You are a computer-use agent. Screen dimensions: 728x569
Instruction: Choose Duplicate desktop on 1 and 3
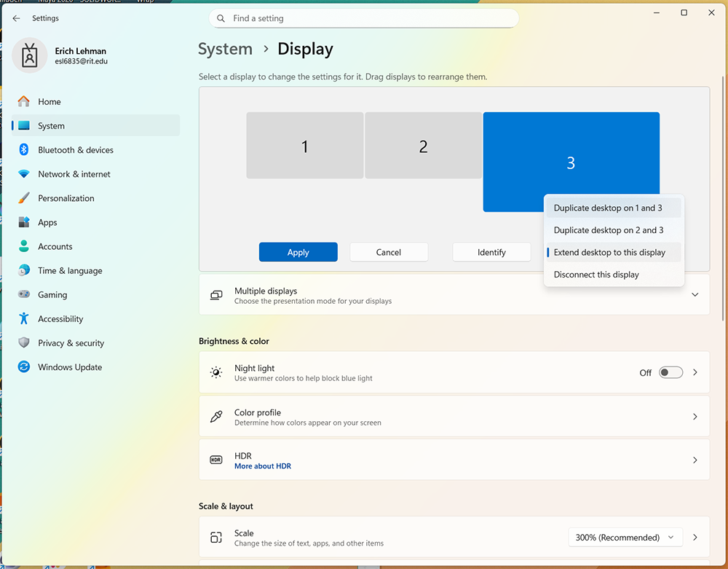[608, 208]
